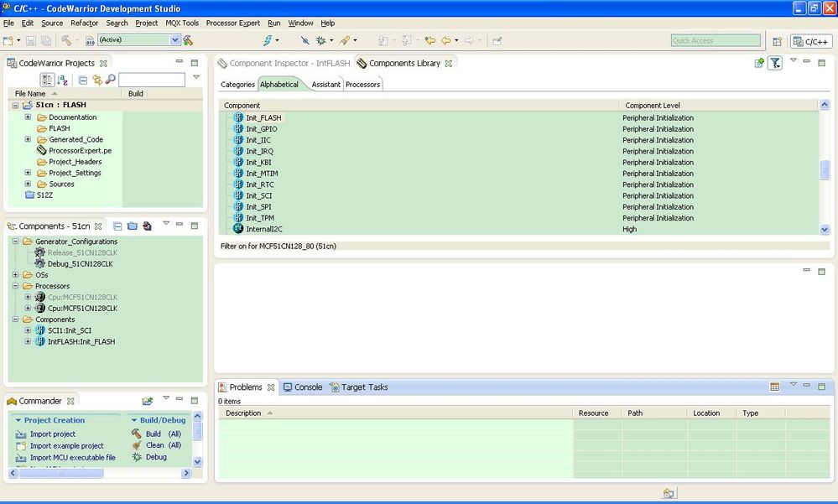Click the filter text box in Projects panel
The width and height of the screenshot is (838, 504).
[x=152, y=81]
